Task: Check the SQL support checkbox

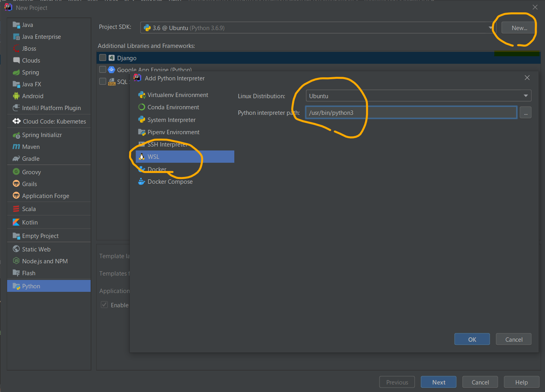Action: click(103, 82)
